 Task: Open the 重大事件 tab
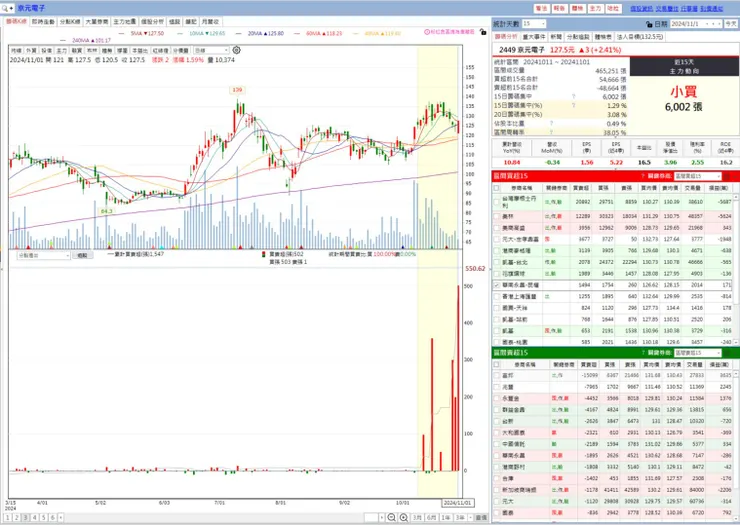534,37
